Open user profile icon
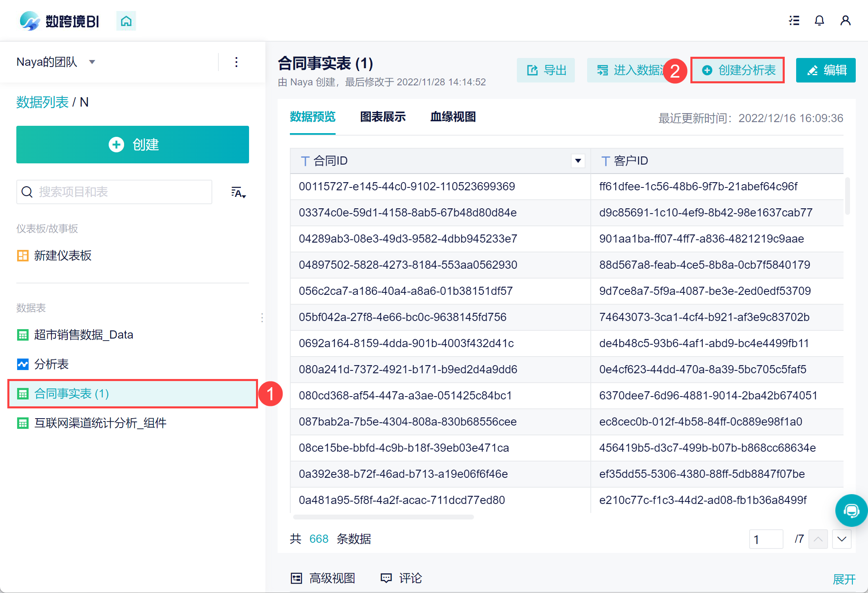 (x=845, y=20)
